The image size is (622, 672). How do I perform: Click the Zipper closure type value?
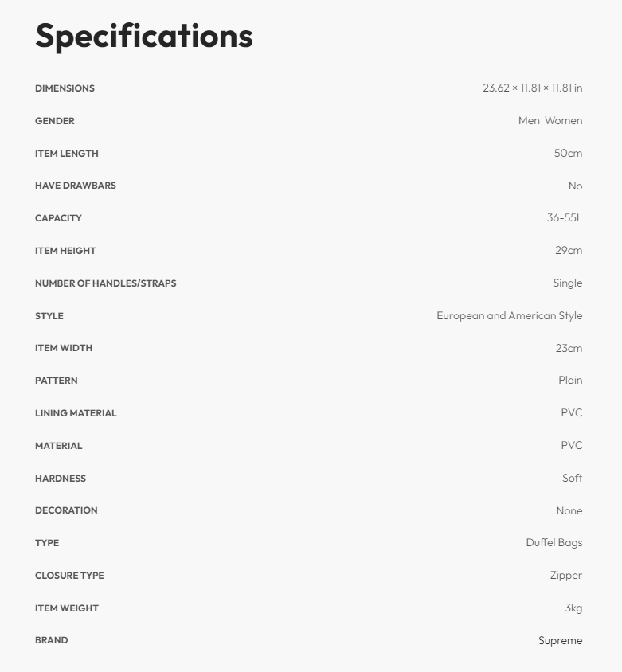(565, 576)
